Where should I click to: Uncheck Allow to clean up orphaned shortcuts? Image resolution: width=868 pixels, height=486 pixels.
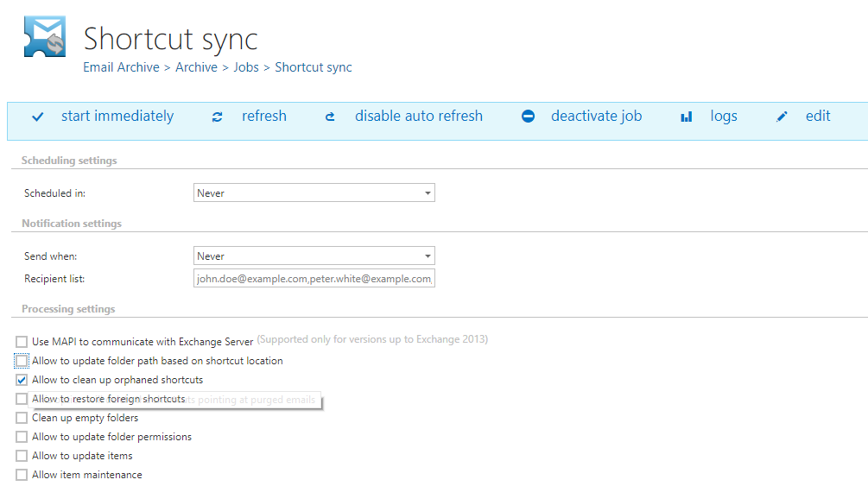click(22, 380)
